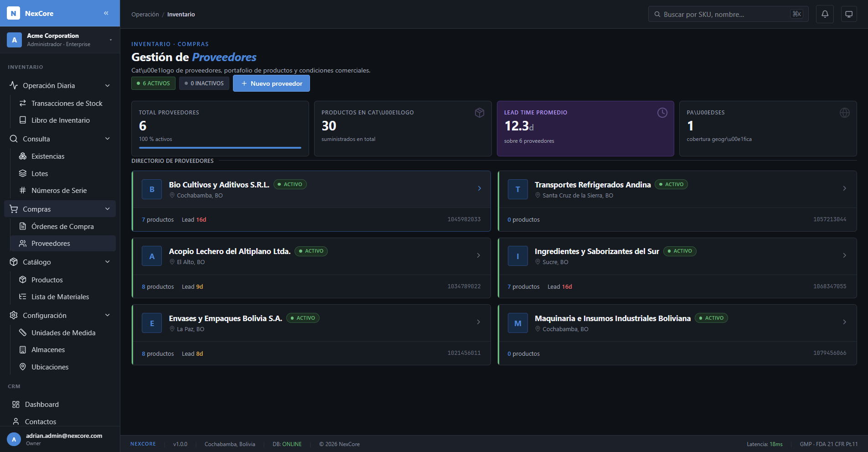Click the Existencias boxes icon

click(23, 156)
